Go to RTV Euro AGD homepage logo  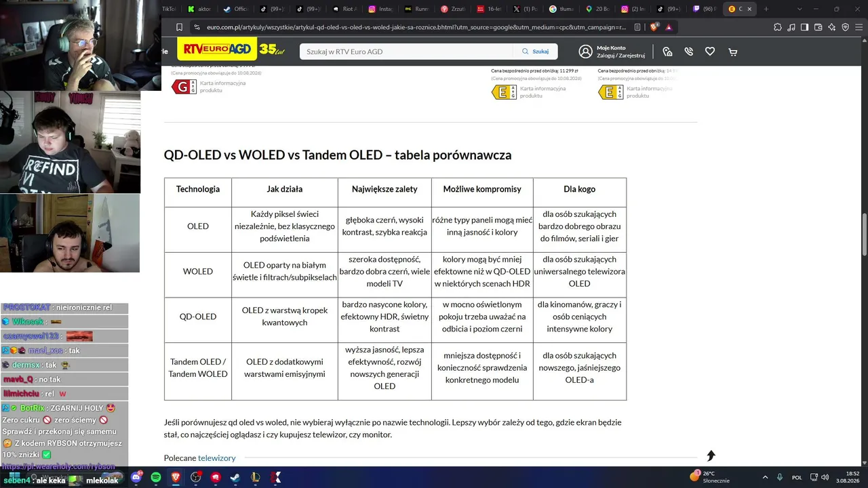click(x=216, y=49)
